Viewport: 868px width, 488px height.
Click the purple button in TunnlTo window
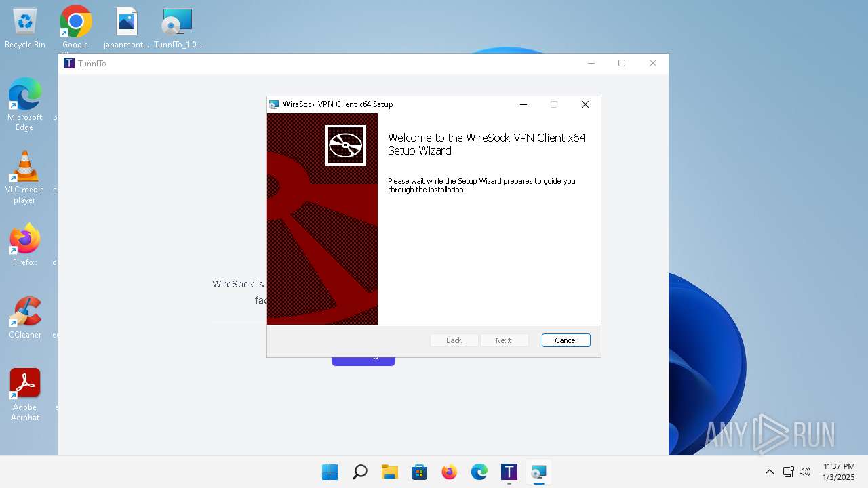pos(363,361)
